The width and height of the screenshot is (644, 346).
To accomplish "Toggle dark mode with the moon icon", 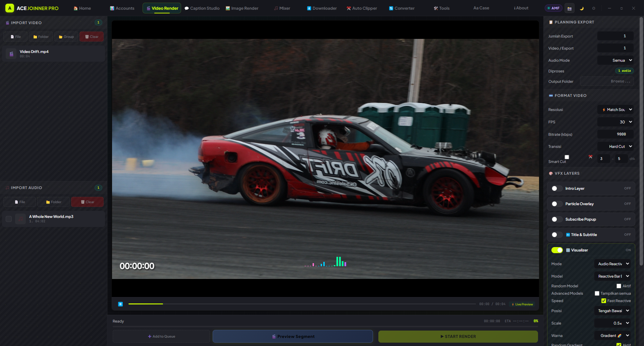I will [582, 8].
